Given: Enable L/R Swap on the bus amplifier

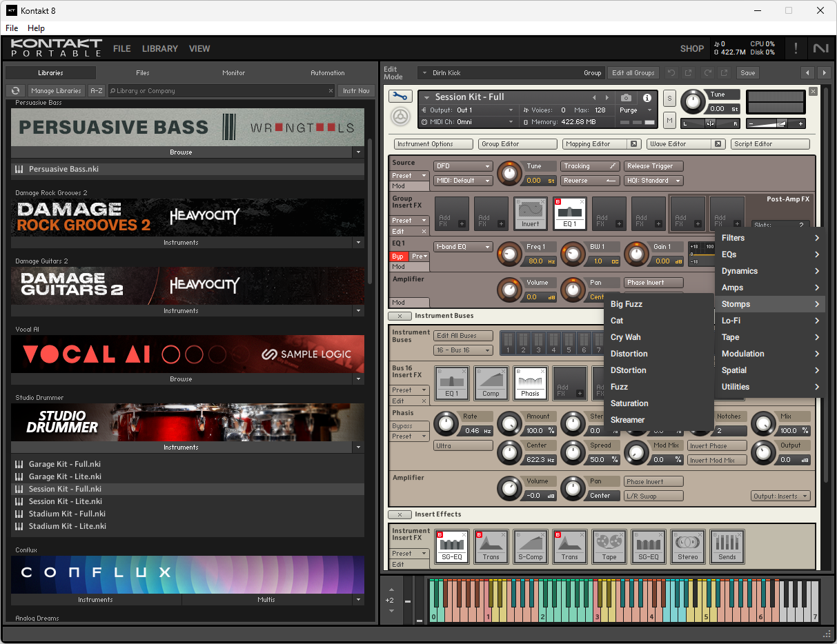Looking at the screenshot, I should [653, 496].
